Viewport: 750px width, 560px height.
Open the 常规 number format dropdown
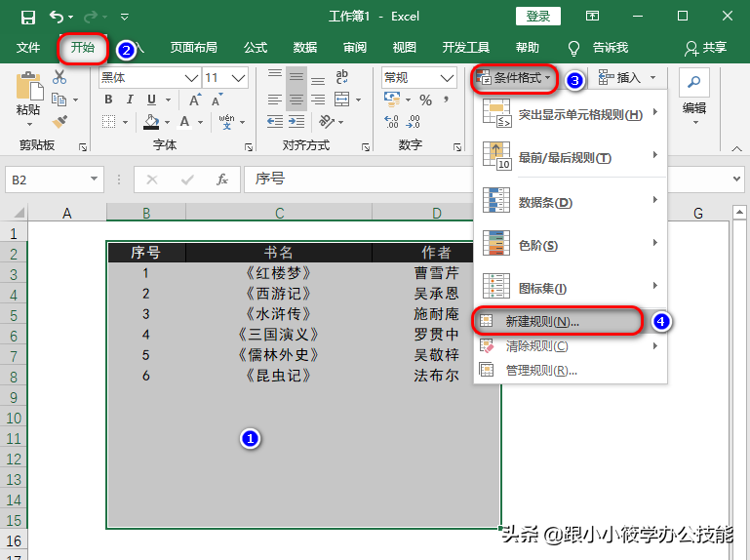click(x=447, y=77)
